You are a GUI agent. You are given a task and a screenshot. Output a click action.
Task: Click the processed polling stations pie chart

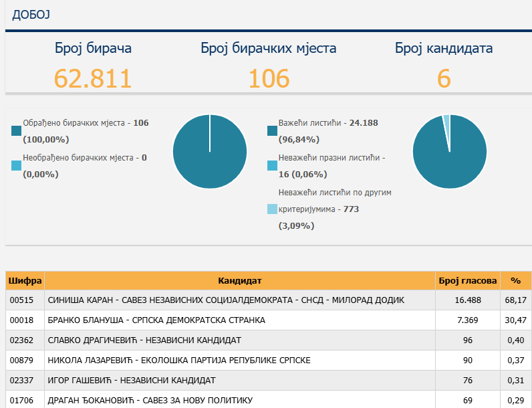click(x=209, y=152)
